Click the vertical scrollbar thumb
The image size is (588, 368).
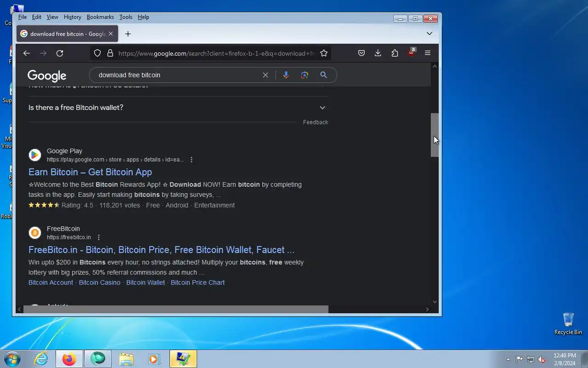click(435, 135)
